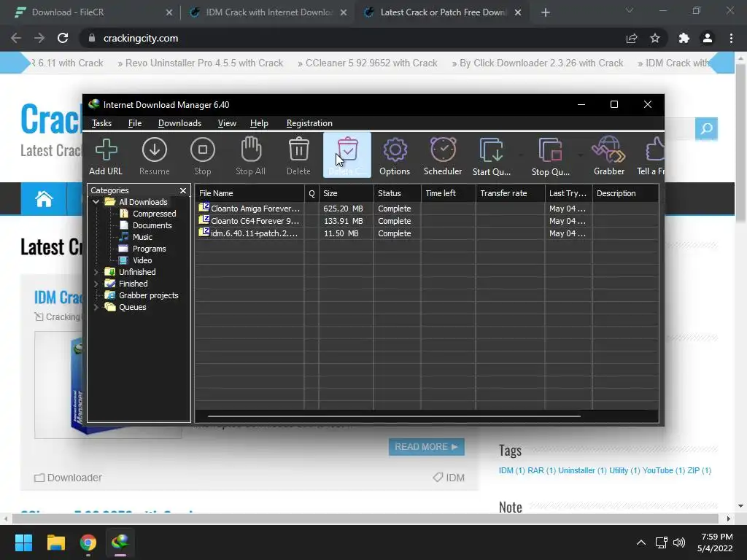
Task: Select the Cloanto Amiga Forever download row
Action: click(426, 209)
